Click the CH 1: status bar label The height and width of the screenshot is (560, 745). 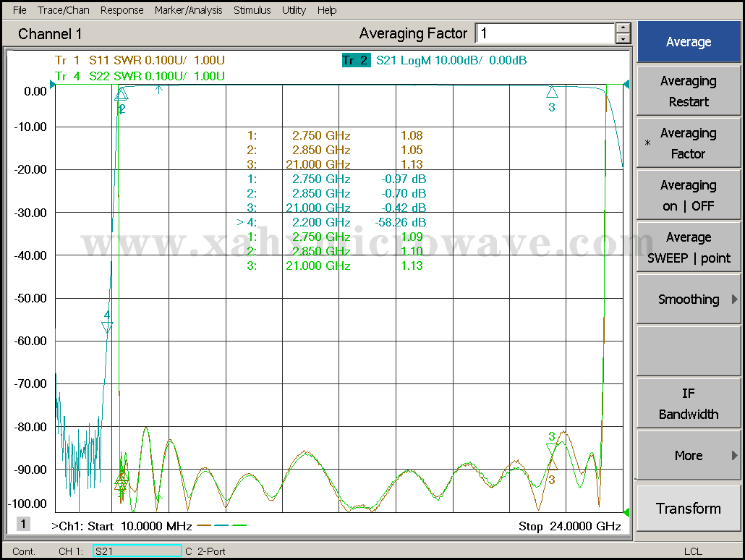(71, 551)
